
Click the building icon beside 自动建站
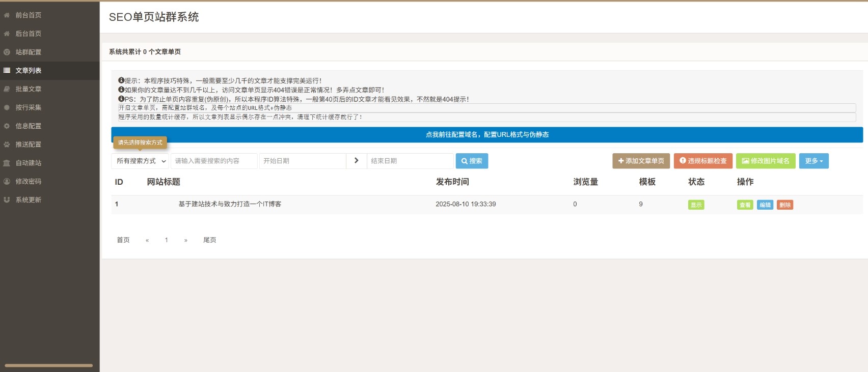coord(7,163)
